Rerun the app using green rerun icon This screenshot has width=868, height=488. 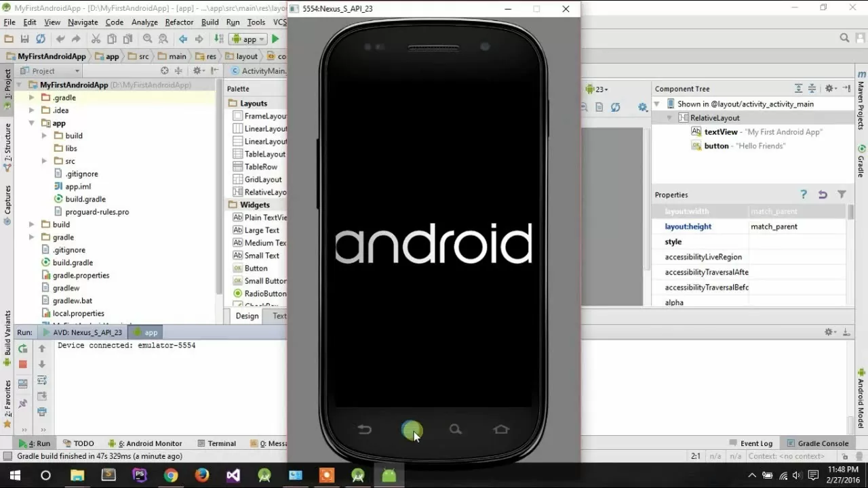22,348
